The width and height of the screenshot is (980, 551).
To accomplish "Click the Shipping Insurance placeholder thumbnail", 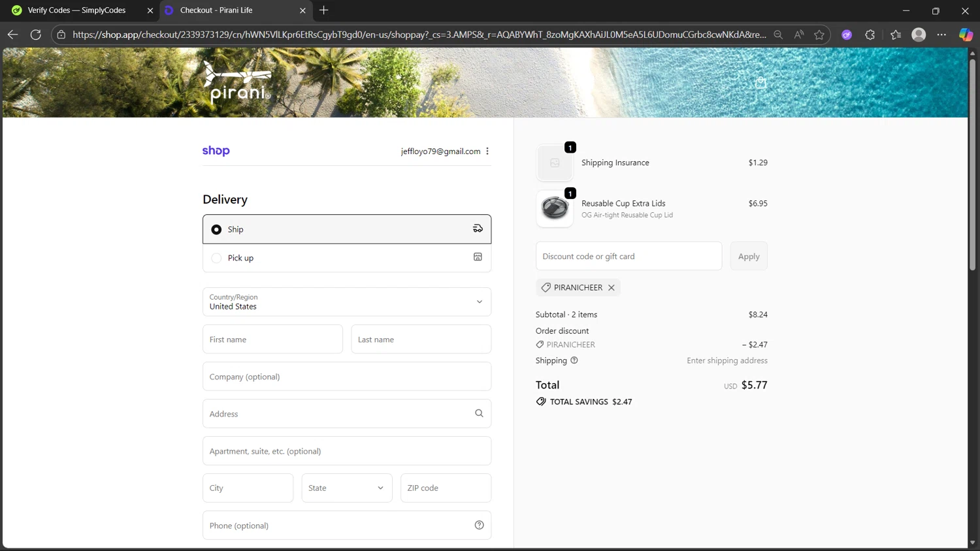I will (x=555, y=163).
